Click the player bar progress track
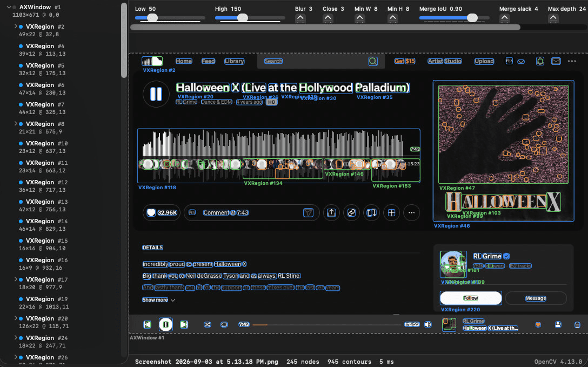The image size is (588, 367). click(x=326, y=325)
